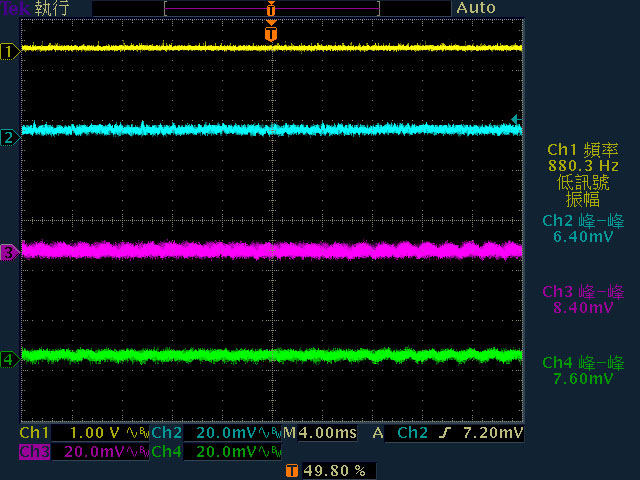Click the Ch2 峰-峰 measurement label

[583, 221]
